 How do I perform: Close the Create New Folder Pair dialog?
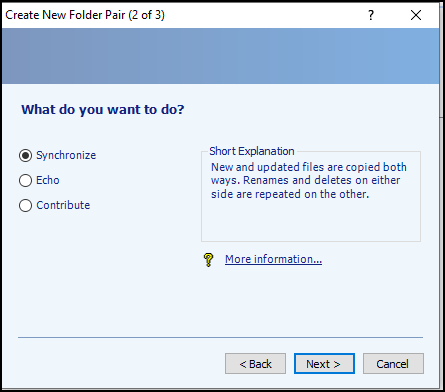click(x=416, y=15)
